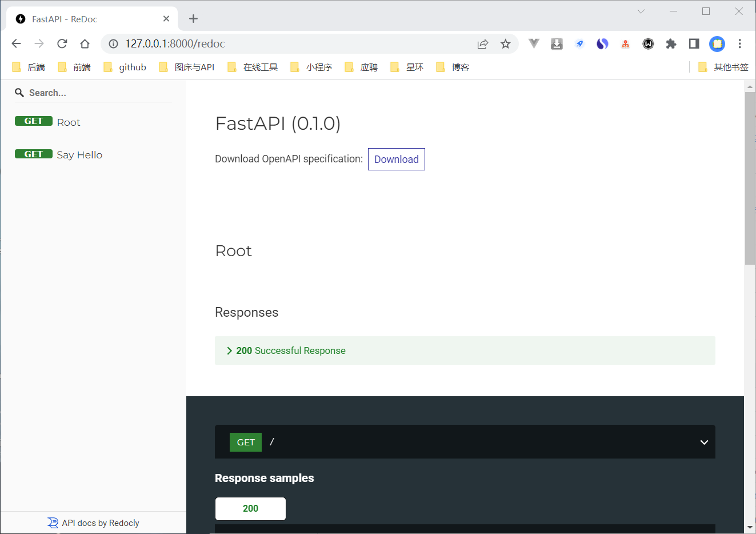This screenshot has height=534, width=756.
Task: Open the Vue devtools extension icon
Action: [x=534, y=43]
